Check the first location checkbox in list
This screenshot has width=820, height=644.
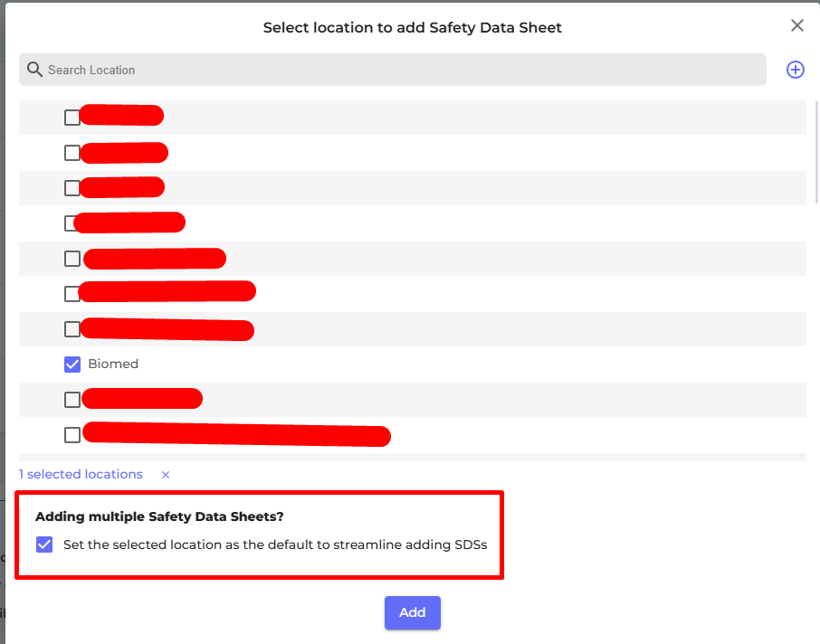[72, 118]
